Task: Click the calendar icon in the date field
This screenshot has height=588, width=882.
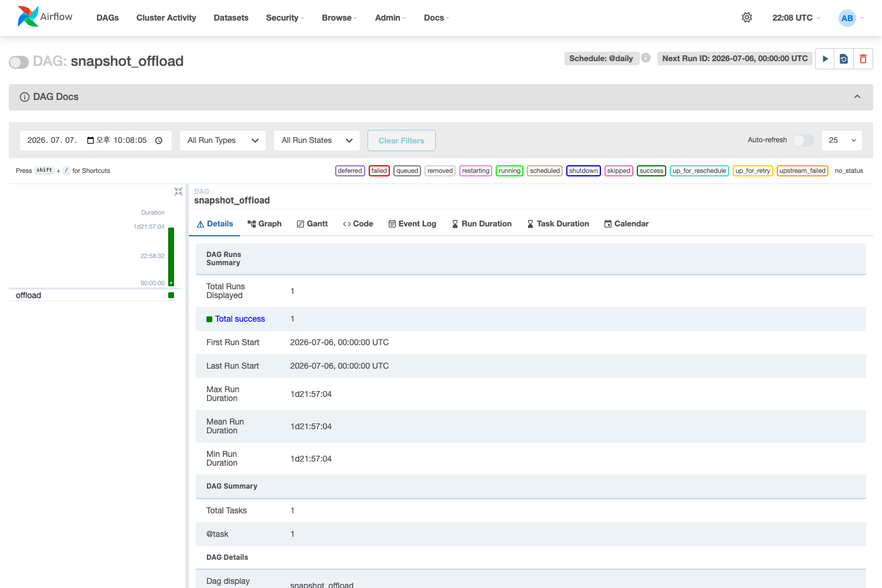Action: click(x=91, y=141)
